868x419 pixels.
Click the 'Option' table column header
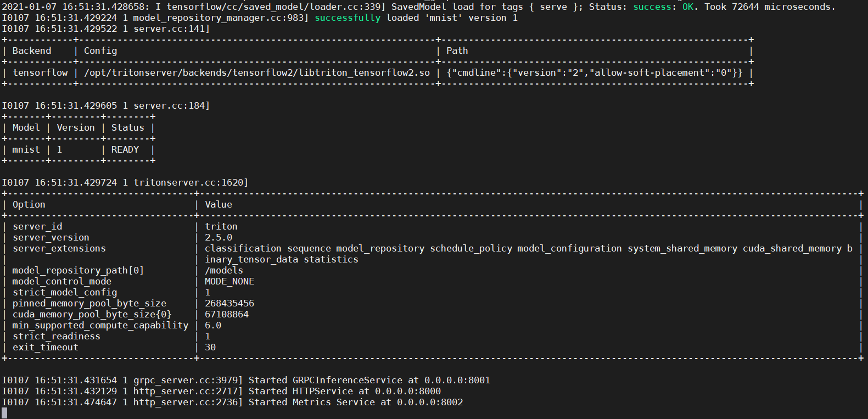(29, 204)
